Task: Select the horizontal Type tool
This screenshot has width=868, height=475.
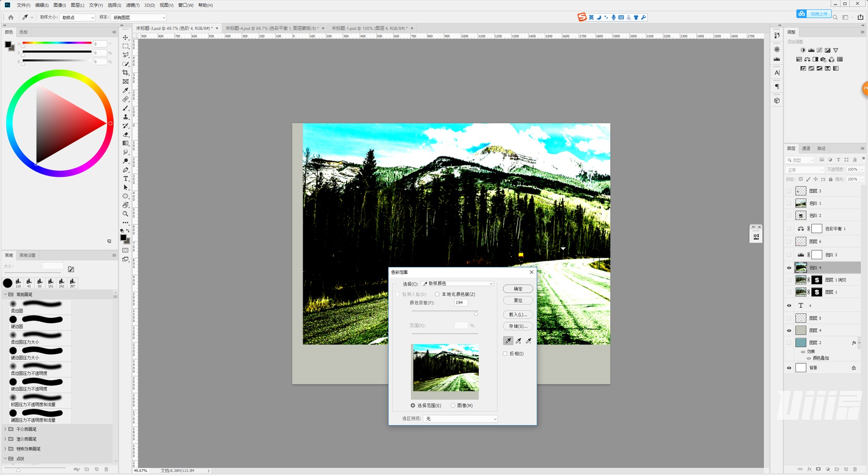Action: coord(126,179)
